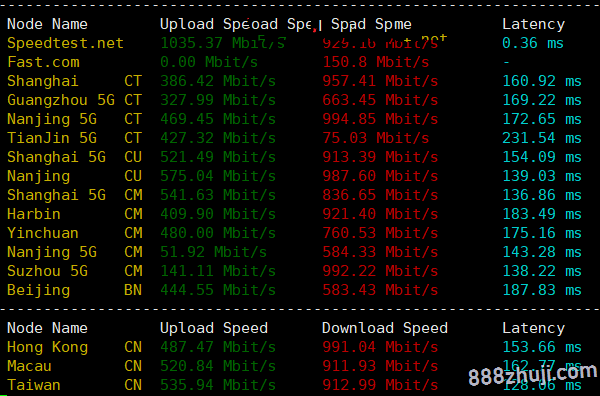Select Suzhou 5G download 992.22 Mbit/s
Screen dimensions: 600x396
pyautogui.click(x=380, y=271)
